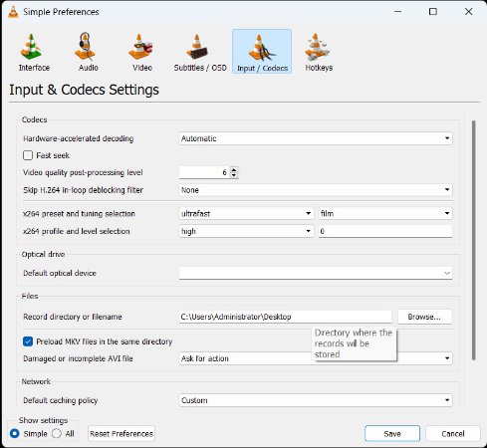Click the x264 level input field
Screen dimensions: 487x448
[385, 231]
